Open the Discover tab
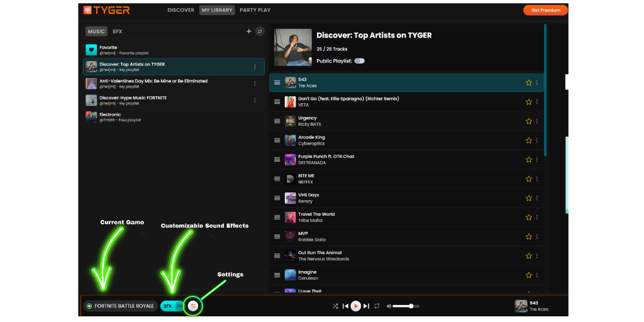 180,10
